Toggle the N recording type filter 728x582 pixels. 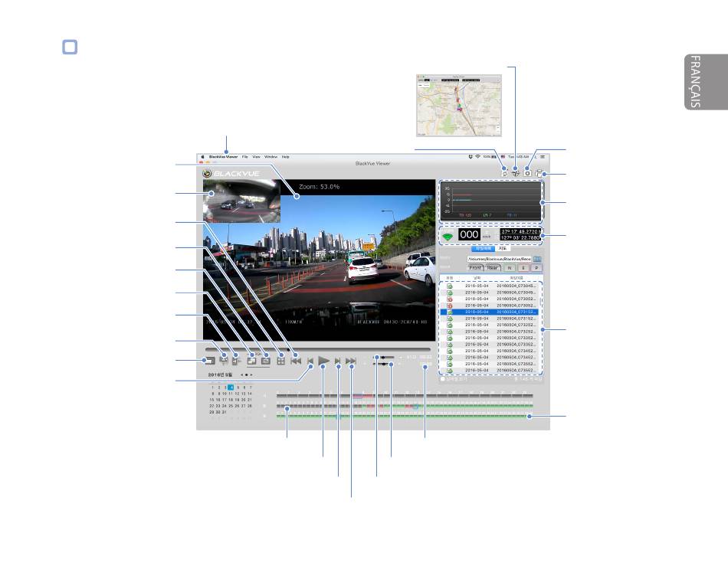click(x=509, y=268)
